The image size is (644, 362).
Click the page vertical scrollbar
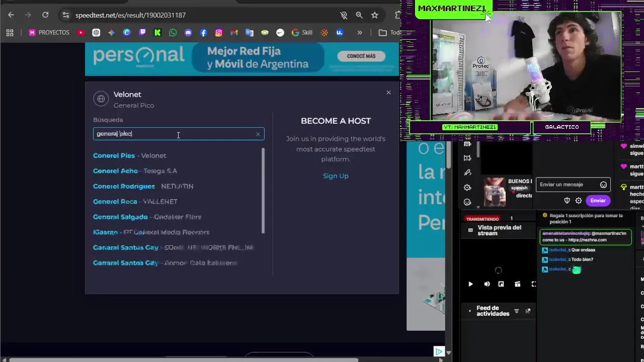(x=448, y=156)
